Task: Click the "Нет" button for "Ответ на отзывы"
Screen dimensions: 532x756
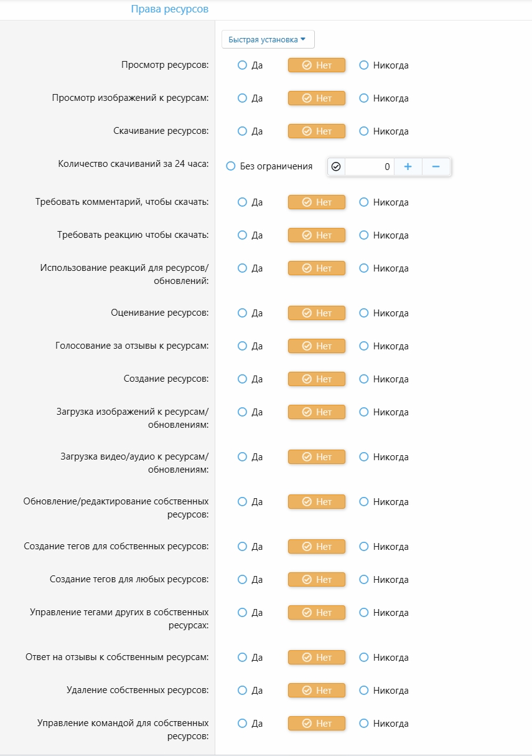Action: [316, 657]
